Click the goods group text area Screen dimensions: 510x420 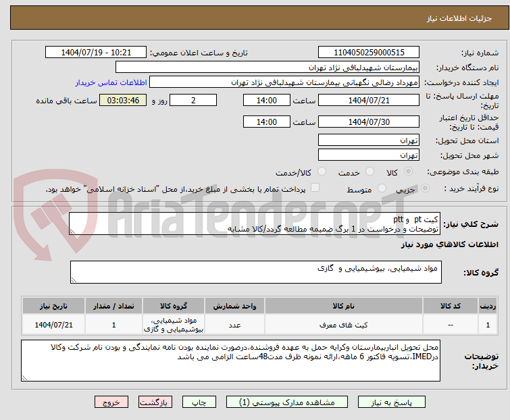tap(255, 272)
